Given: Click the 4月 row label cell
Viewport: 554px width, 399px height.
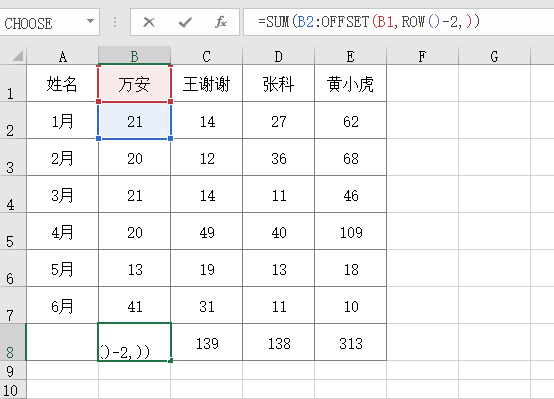Looking at the screenshot, I should coord(63,232).
